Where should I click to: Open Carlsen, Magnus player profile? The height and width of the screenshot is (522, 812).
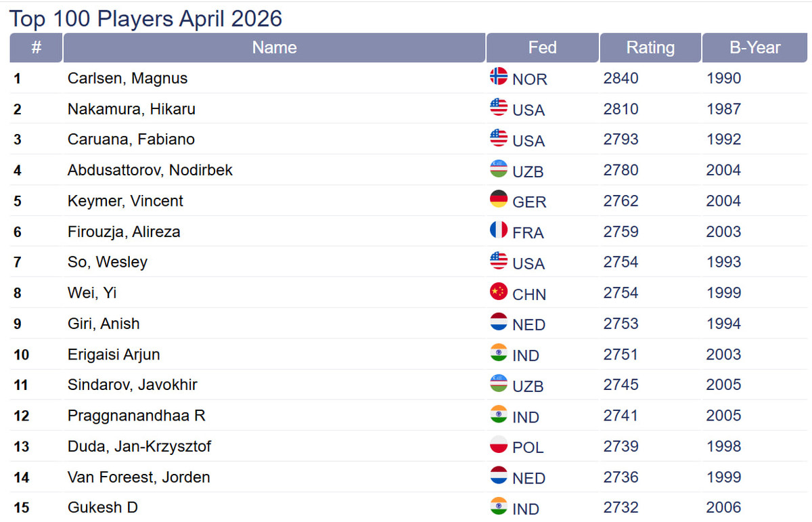click(x=127, y=79)
